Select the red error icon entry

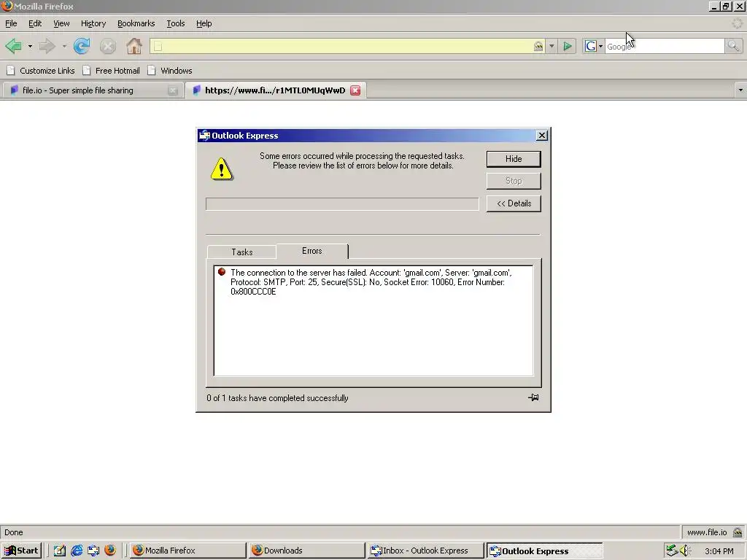coord(222,272)
